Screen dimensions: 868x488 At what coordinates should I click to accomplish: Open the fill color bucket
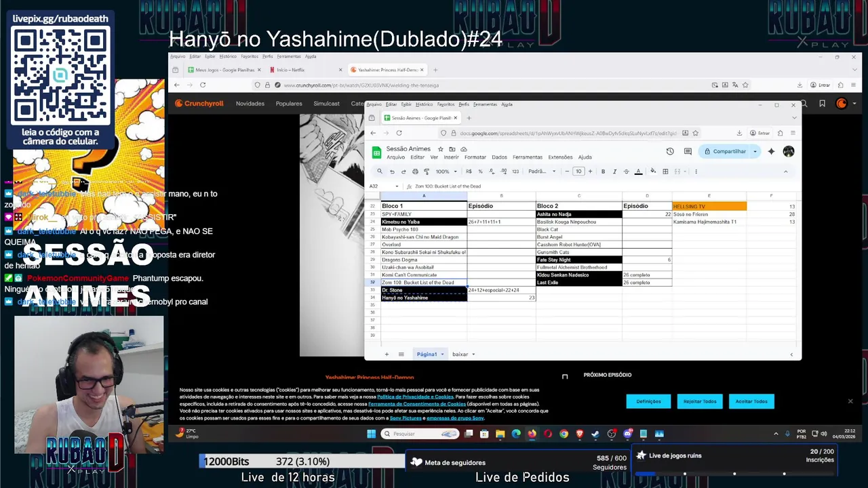[653, 171]
